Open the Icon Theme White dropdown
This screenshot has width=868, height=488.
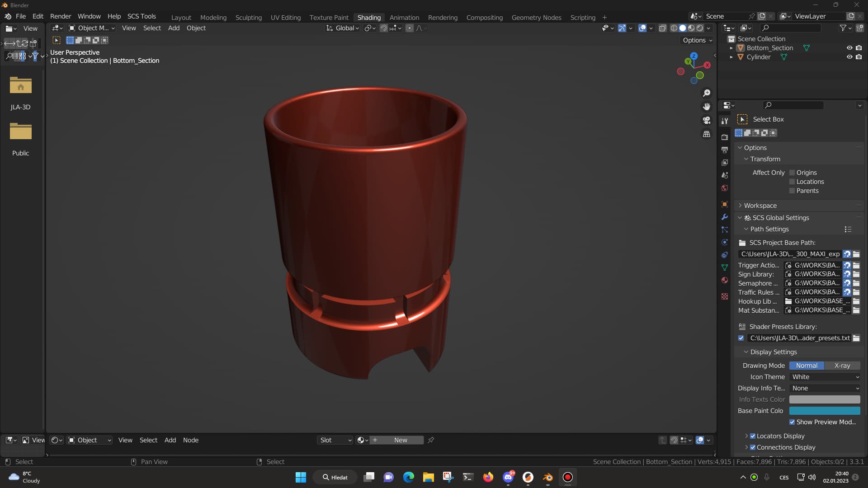(x=825, y=377)
